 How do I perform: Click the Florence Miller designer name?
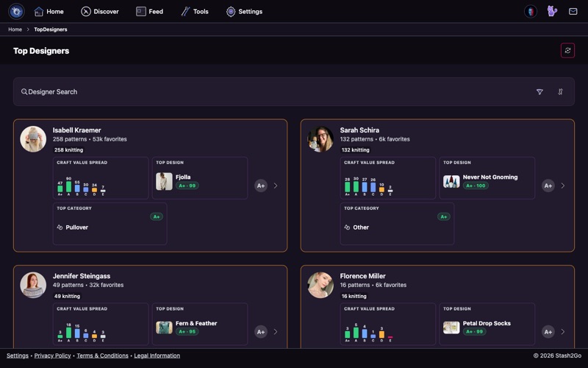pyautogui.click(x=362, y=276)
